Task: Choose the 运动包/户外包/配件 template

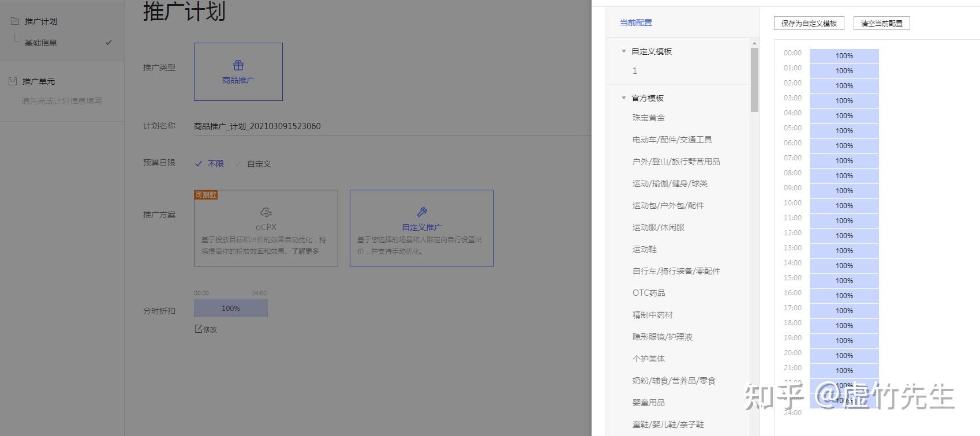Action: click(x=668, y=205)
